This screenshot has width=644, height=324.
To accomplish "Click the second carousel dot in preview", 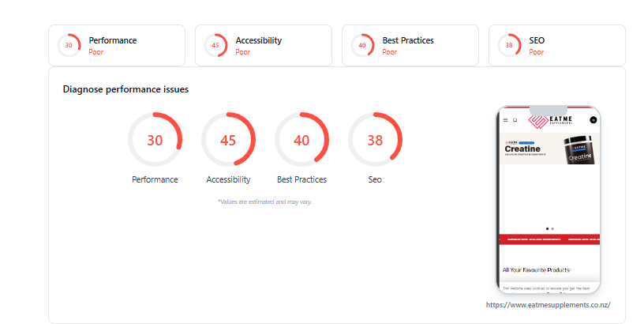I will (x=552, y=228).
